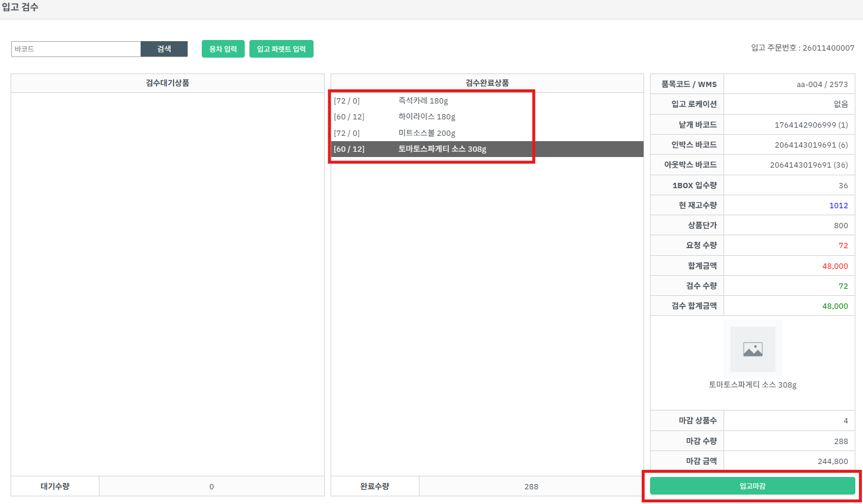
Task: Select the 아웃박스 바코드 value ending (36)
Action: (x=808, y=165)
